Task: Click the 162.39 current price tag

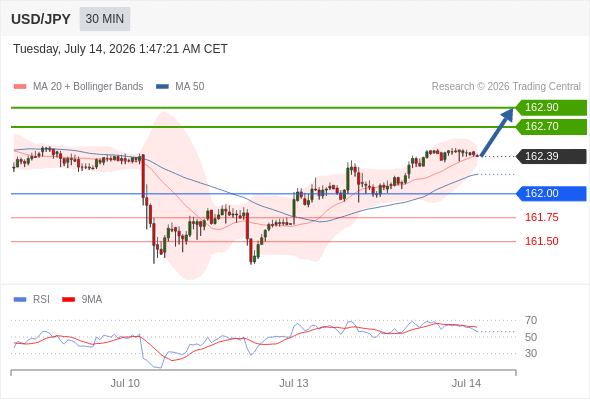Action: click(x=551, y=156)
